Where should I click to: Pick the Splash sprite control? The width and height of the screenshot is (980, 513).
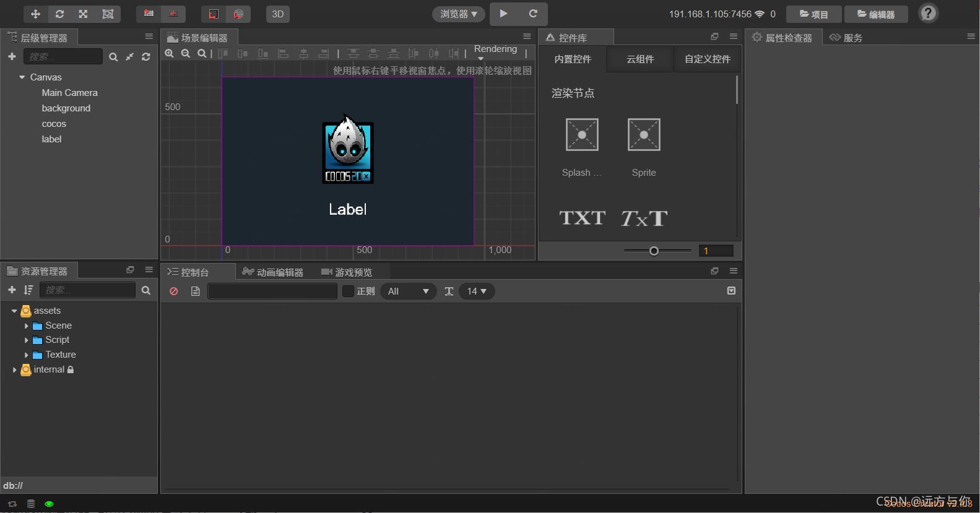click(x=582, y=147)
